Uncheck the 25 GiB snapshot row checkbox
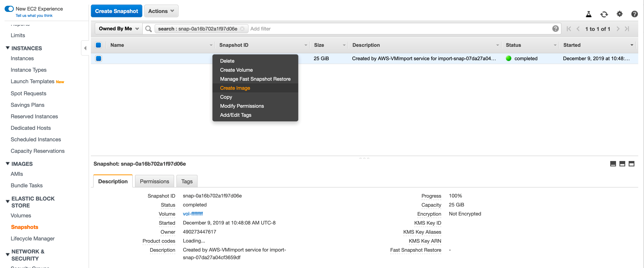The image size is (644, 268). pos(99,58)
